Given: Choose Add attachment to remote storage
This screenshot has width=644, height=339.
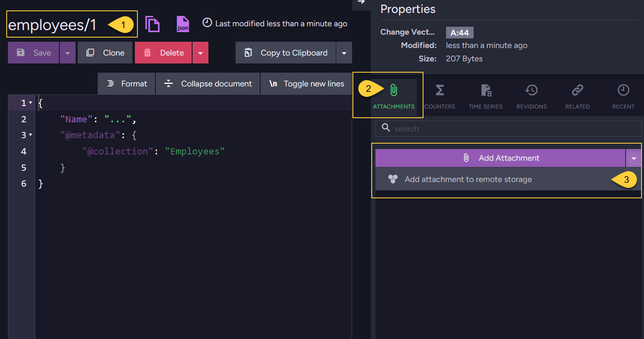Looking at the screenshot, I should click(468, 179).
